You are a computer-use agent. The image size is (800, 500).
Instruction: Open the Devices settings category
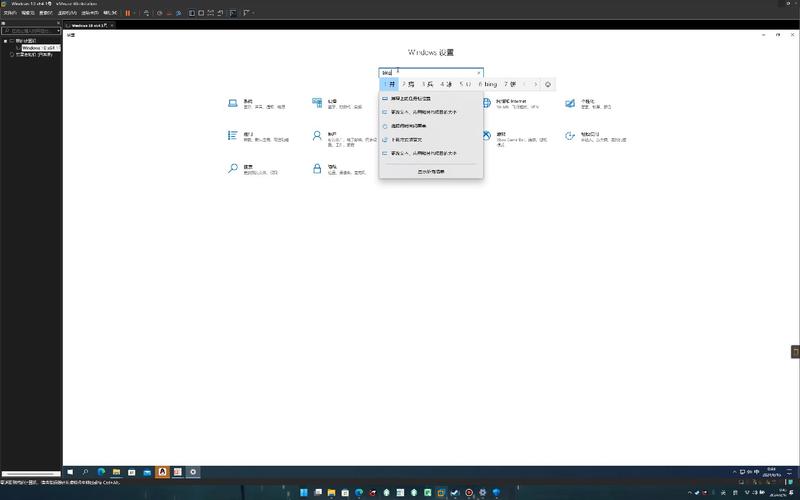click(337, 104)
